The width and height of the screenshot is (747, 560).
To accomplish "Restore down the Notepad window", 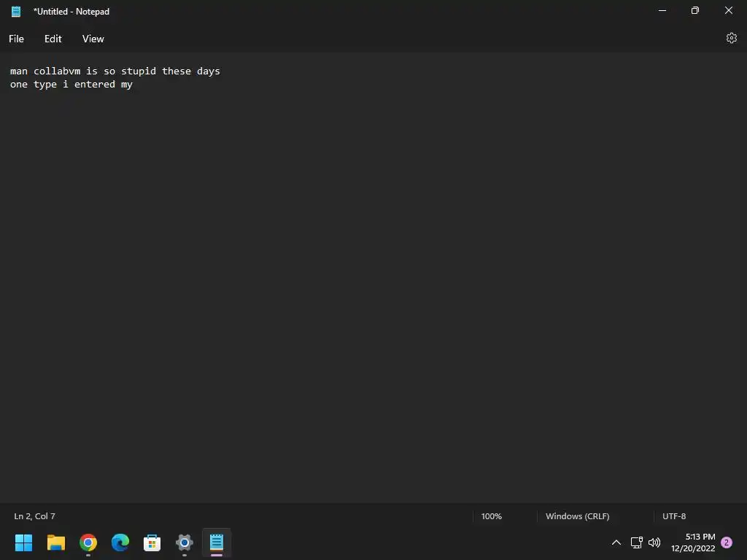I will coord(695,10).
